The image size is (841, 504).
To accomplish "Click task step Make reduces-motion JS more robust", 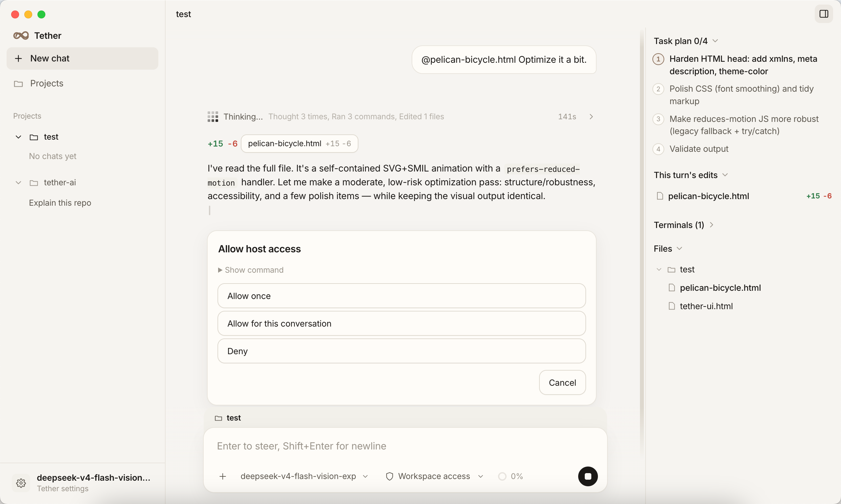I will tap(744, 125).
